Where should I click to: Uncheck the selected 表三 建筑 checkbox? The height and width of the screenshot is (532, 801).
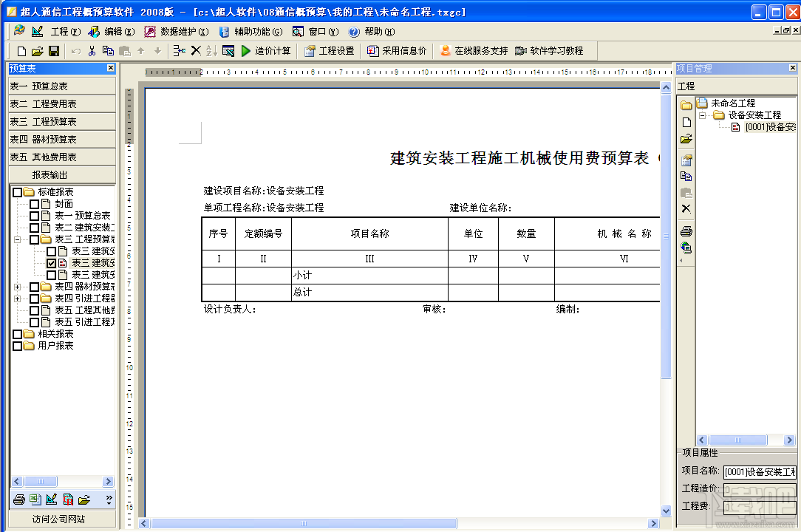click(51, 262)
